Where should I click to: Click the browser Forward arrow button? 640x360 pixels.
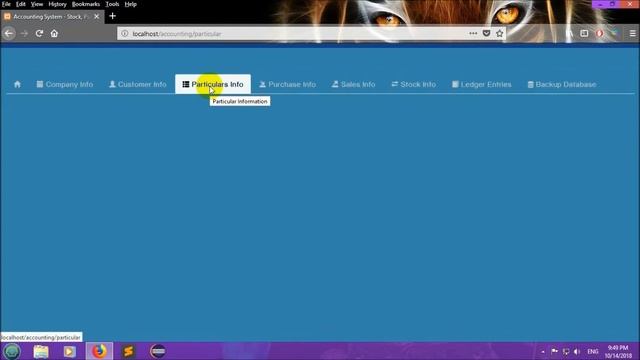(24, 33)
